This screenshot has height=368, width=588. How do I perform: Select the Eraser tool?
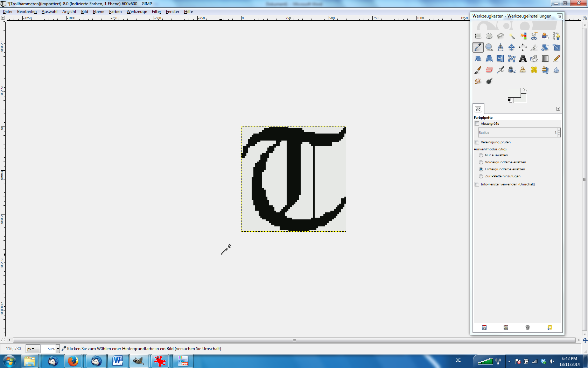pos(489,70)
